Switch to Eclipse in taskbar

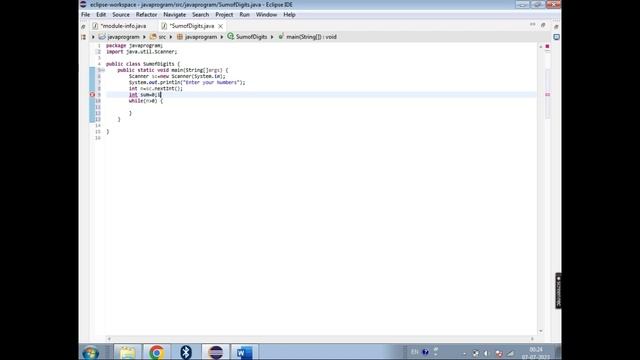(215, 353)
